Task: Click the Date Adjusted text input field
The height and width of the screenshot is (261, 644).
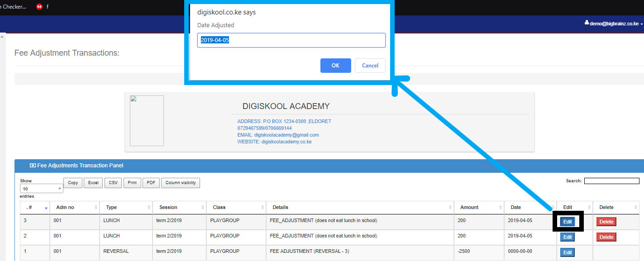Action: click(291, 40)
